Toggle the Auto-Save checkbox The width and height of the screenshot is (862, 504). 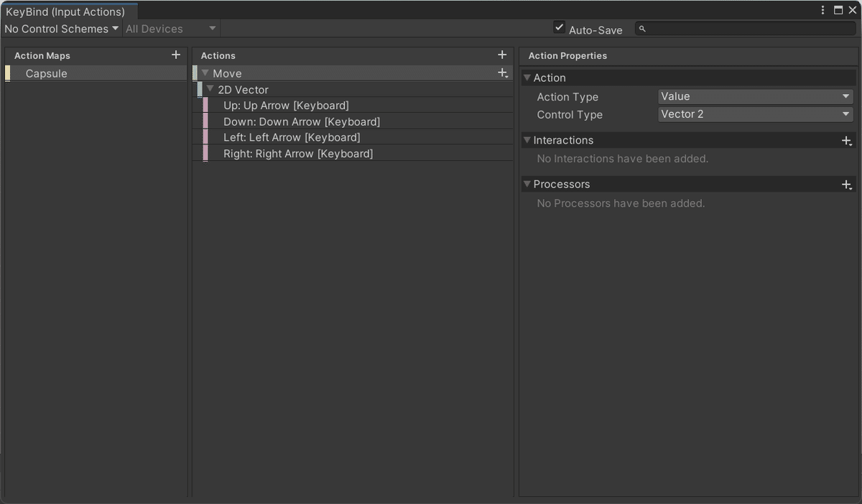click(x=560, y=28)
